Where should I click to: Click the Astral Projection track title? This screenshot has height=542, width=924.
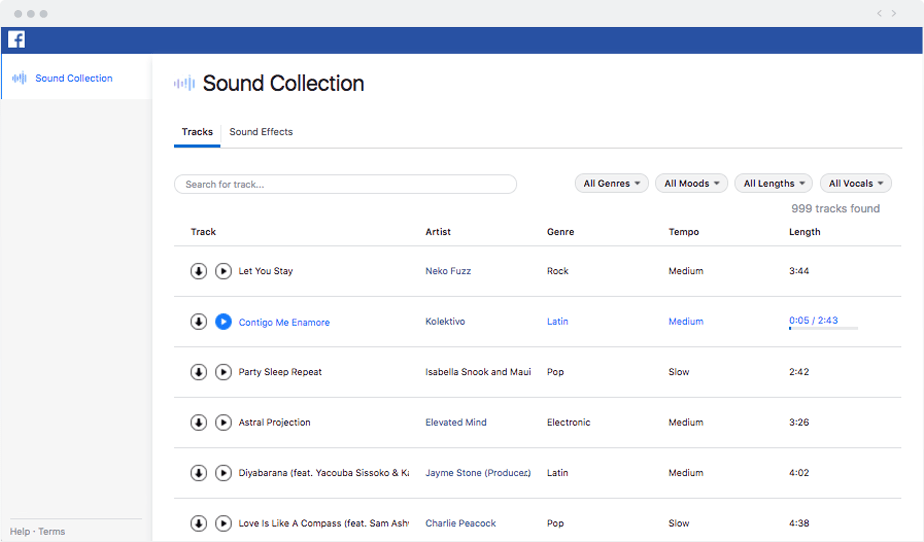tap(274, 422)
